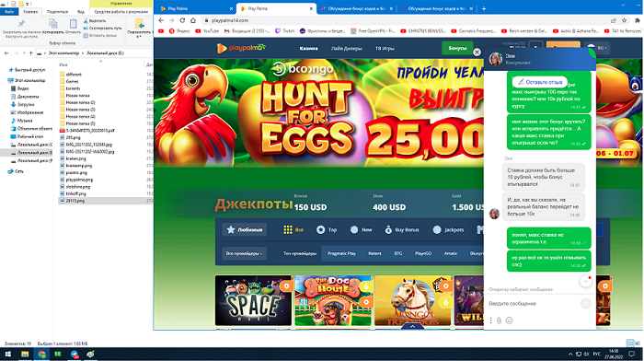The height and width of the screenshot is (361, 644).
Task: Click Copy icon in Explorer ribbon
Action: click(53, 27)
